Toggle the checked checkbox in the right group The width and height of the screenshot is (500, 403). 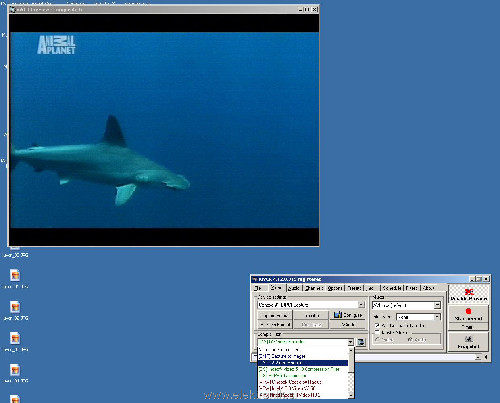(x=377, y=325)
